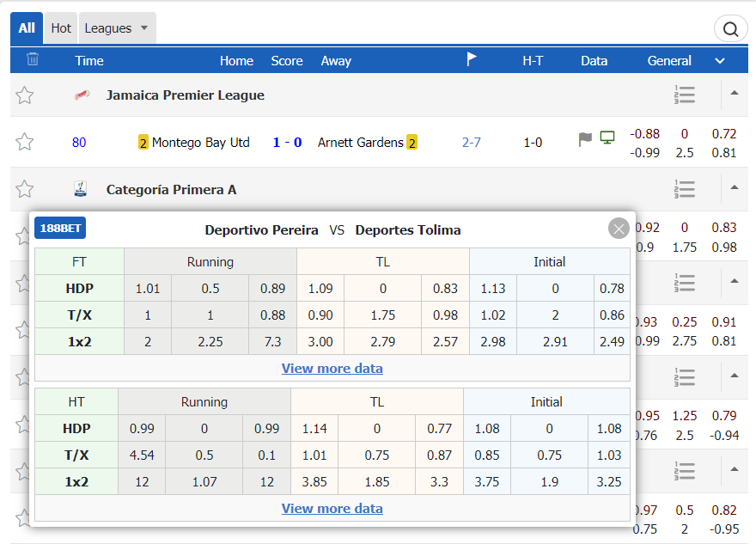Open the Leagues dropdown
Image resolution: width=756 pixels, height=544 pixels.
tap(117, 28)
